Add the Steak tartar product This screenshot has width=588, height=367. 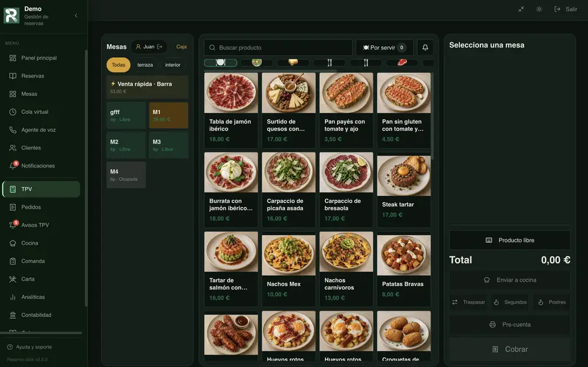tap(404, 189)
